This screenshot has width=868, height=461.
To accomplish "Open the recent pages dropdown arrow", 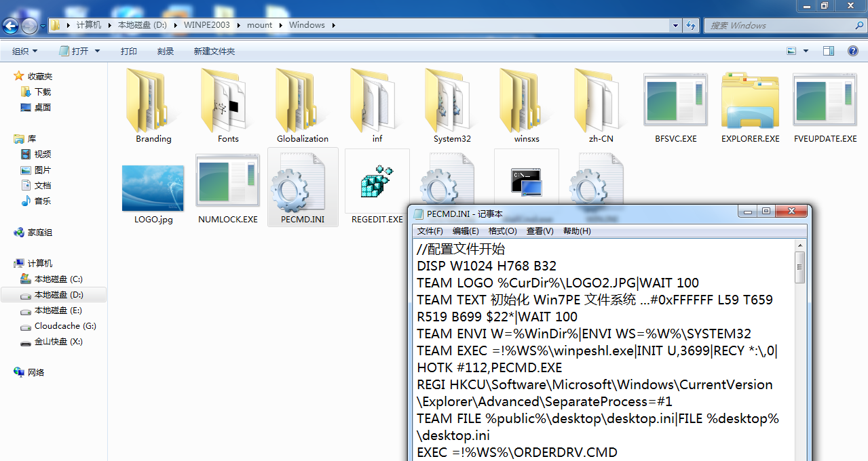I will click(43, 26).
